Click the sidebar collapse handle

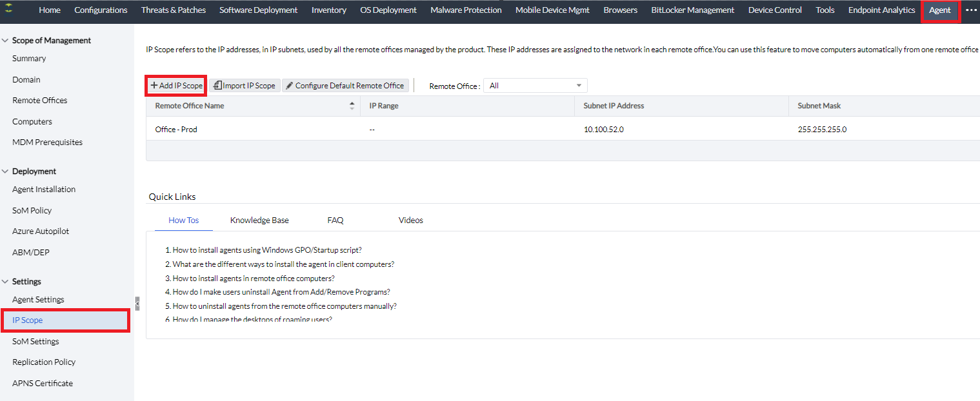137,303
